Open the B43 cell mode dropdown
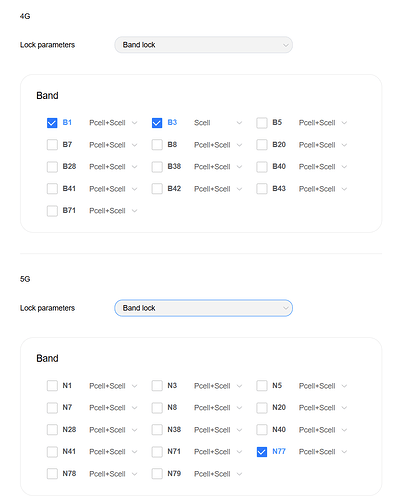Screen dimensions: 395x500 click(x=323, y=189)
